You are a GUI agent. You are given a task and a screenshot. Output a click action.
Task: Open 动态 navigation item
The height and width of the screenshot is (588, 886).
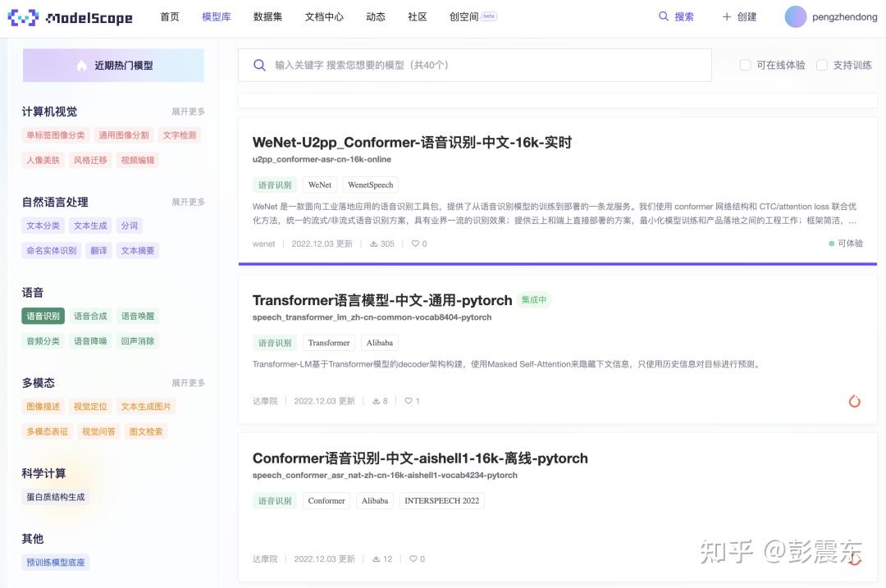coord(376,17)
